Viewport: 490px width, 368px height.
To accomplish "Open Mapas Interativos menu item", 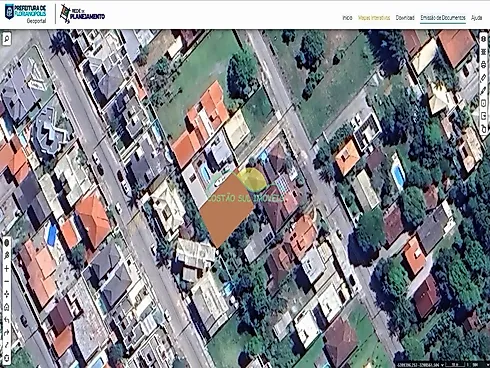I will pyautogui.click(x=374, y=18).
